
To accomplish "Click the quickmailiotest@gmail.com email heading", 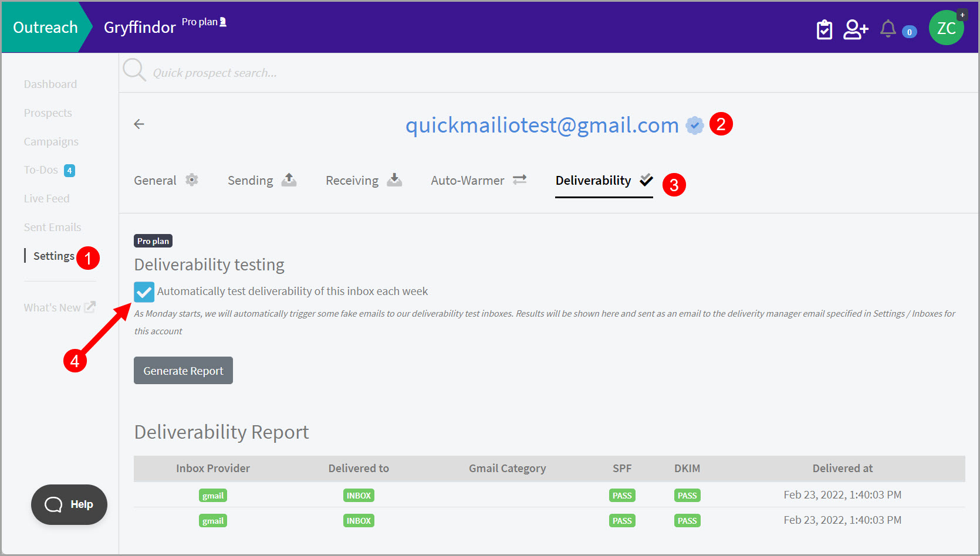I will [x=542, y=125].
